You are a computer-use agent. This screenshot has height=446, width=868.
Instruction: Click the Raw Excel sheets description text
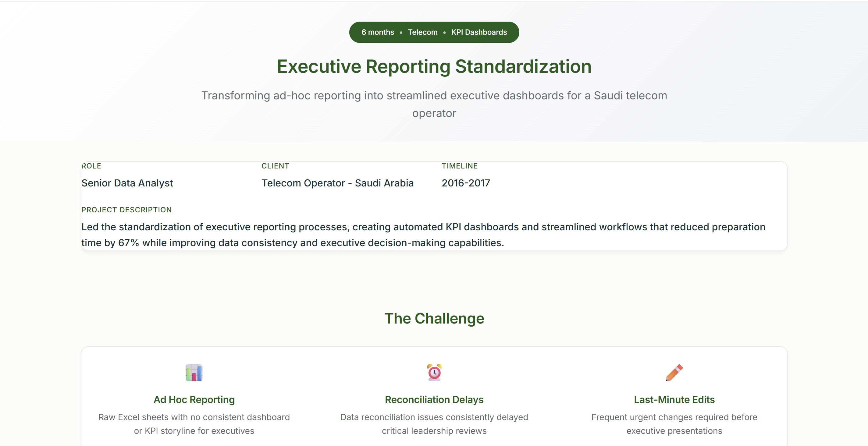click(x=194, y=424)
